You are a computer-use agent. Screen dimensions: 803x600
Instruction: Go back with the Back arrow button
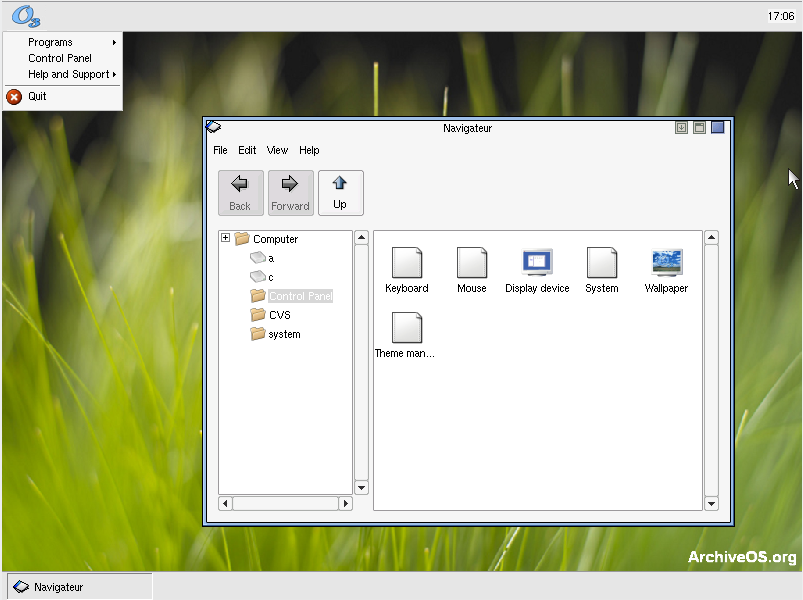tap(241, 192)
